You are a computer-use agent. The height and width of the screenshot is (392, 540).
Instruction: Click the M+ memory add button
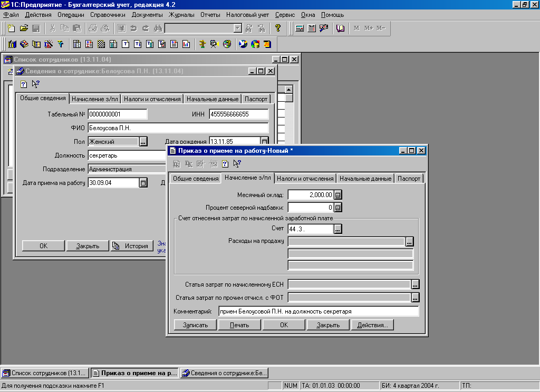click(x=369, y=28)
